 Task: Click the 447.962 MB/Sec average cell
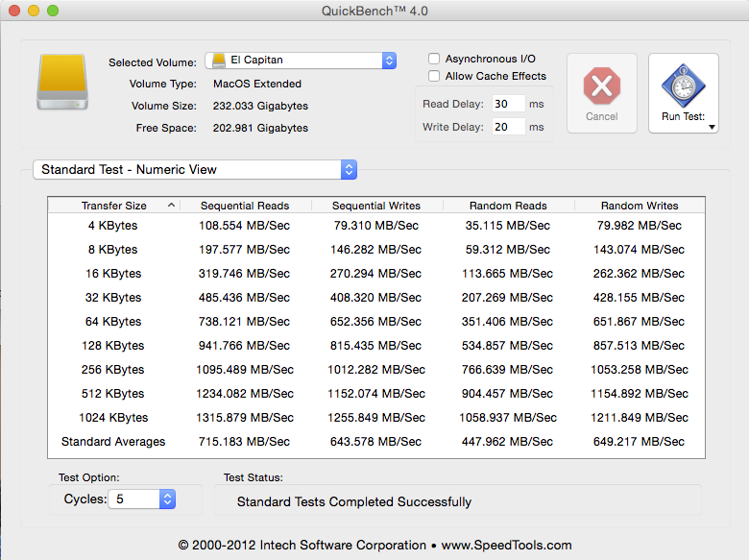(507, 442)
